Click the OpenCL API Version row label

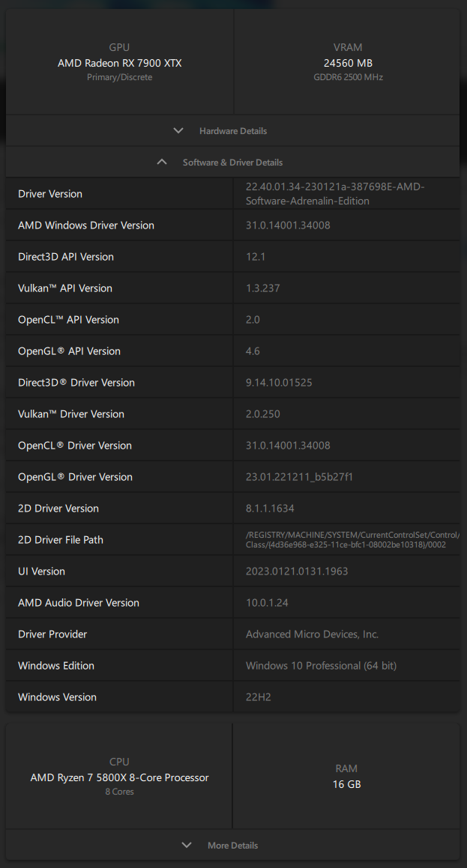point(68,319)
